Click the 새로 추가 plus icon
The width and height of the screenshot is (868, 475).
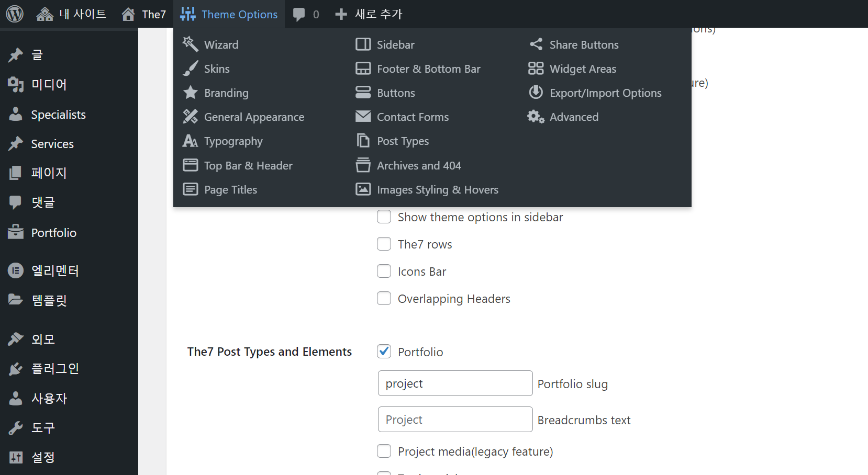(x=341, y=14)
